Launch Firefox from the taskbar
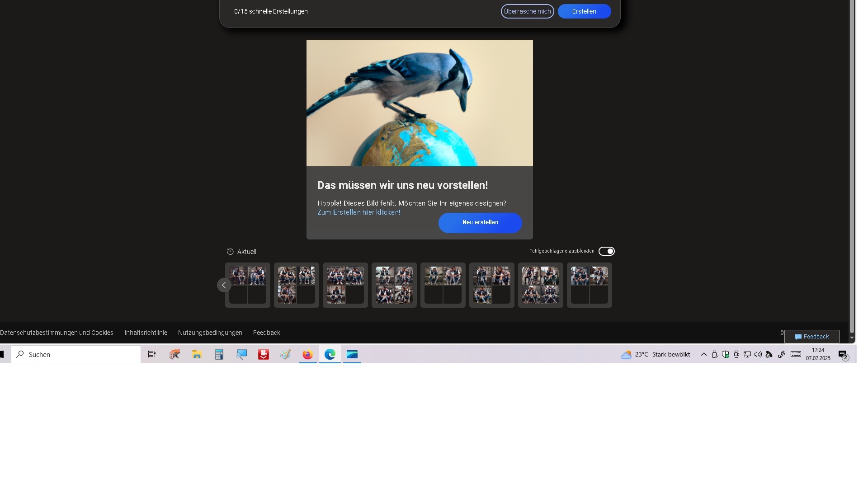The height and width of the screenshot is (488, 868). [x=308, y=354]
